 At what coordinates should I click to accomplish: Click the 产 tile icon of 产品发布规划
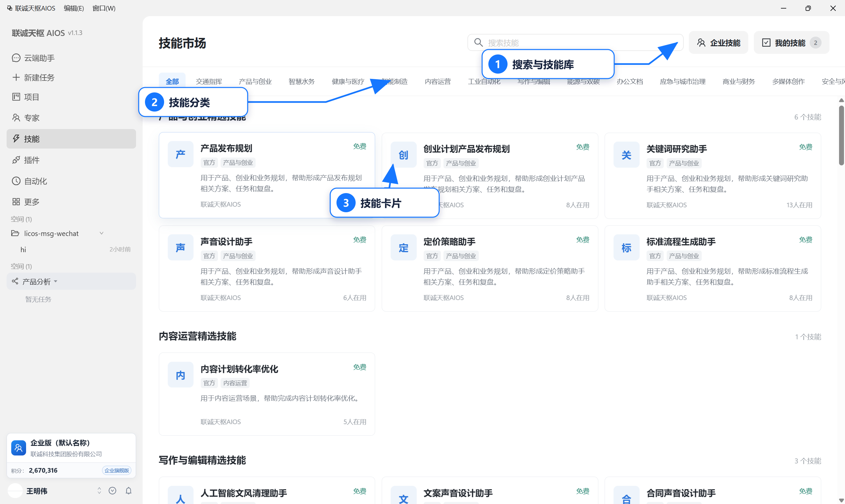180,154
